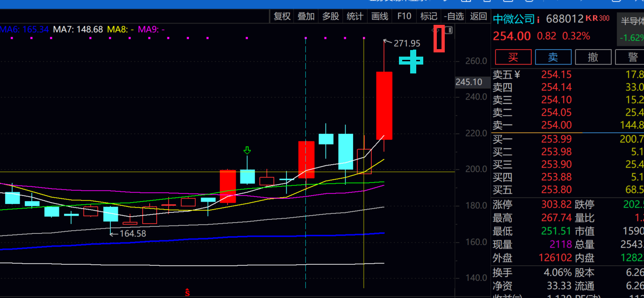Click the large red candlestick below 271.95

[x=384, y=105]
